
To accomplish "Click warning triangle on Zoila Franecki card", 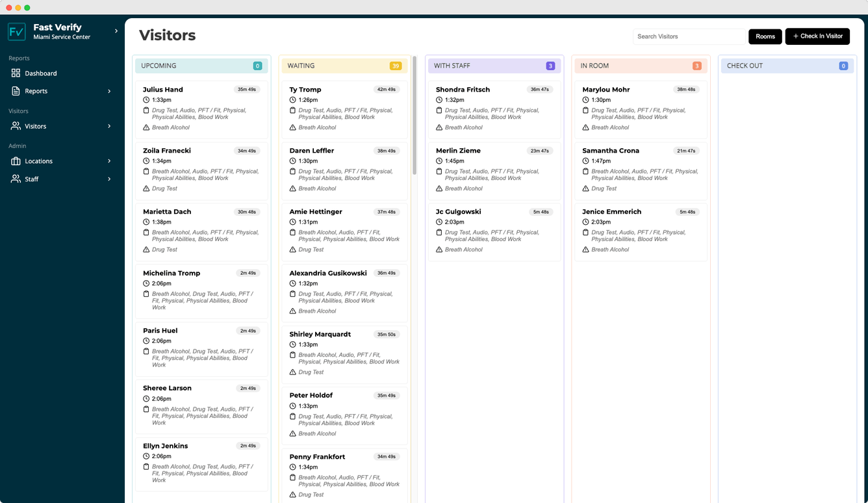I will pyautogui.click(x=146, y=188).
